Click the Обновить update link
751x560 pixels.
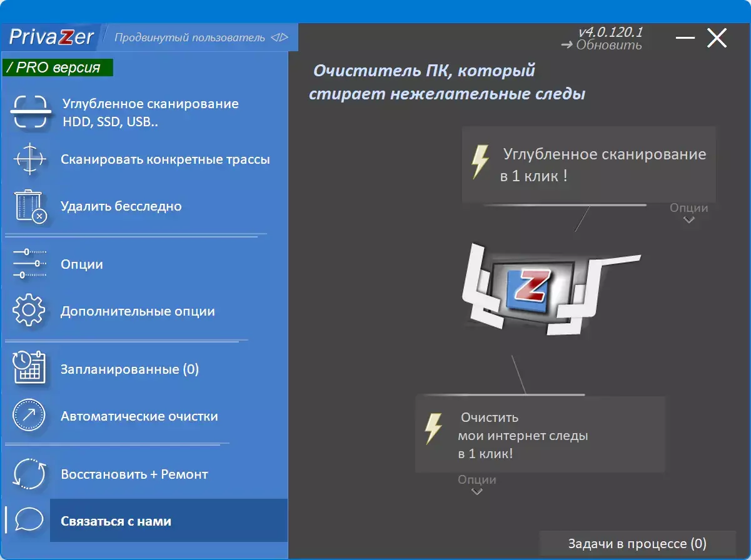click(602, 45)
